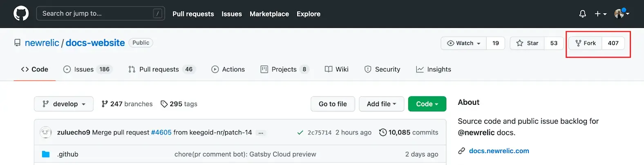View the 10,085 commits history
Viewport: 644px width, 165px height.
click(x=409, y=132)
